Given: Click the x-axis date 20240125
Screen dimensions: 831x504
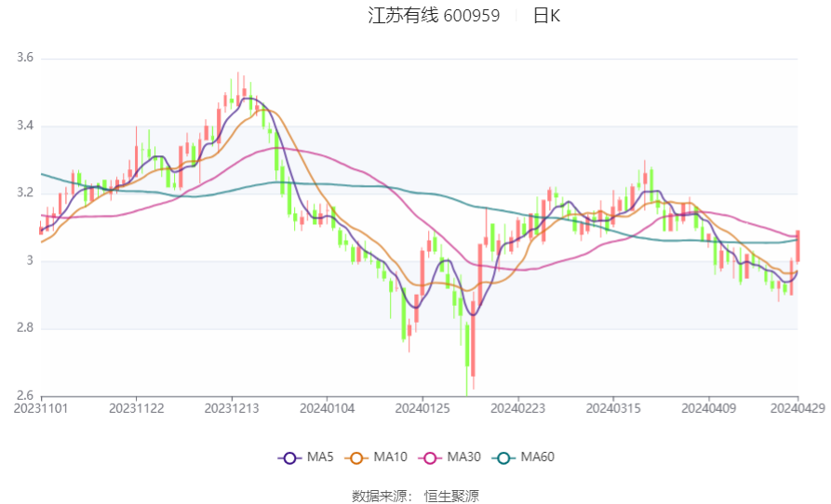Looking at the screenshot, I should pyautogui.click(x=422, y=409).
